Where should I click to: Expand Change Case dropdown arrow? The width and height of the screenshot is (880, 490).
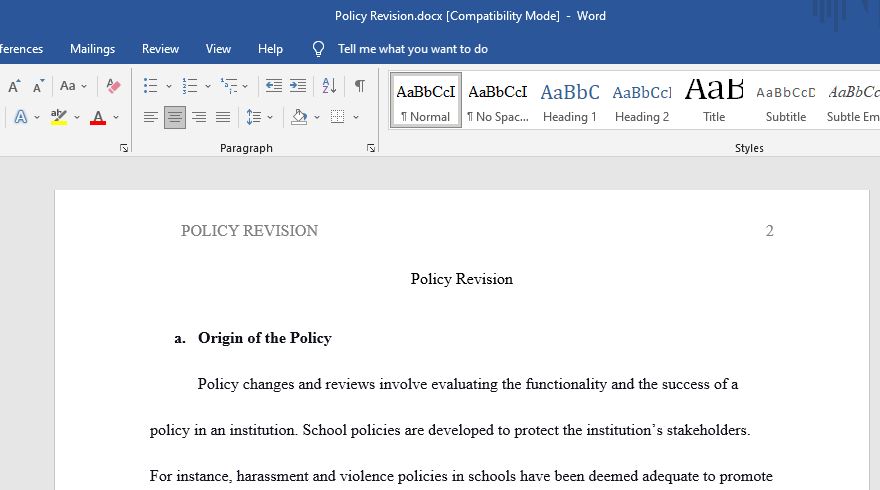click(x=84, y=86)
